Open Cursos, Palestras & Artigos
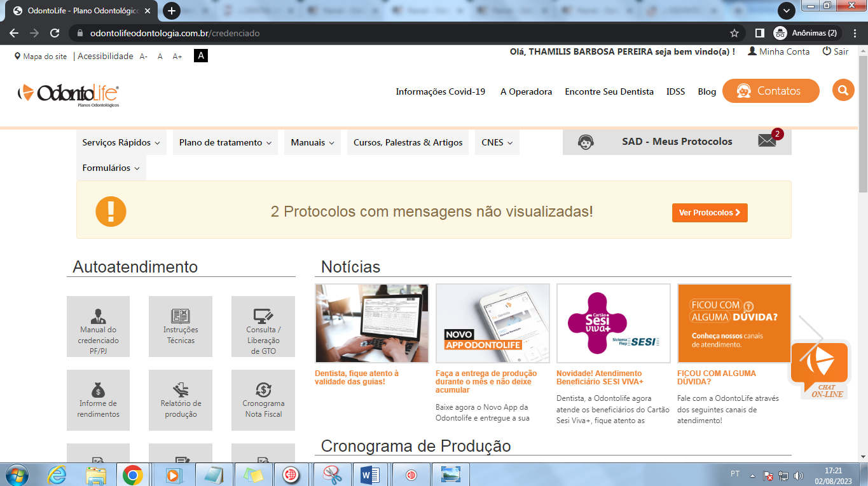The image size is (868, 486). click(408, 142)
